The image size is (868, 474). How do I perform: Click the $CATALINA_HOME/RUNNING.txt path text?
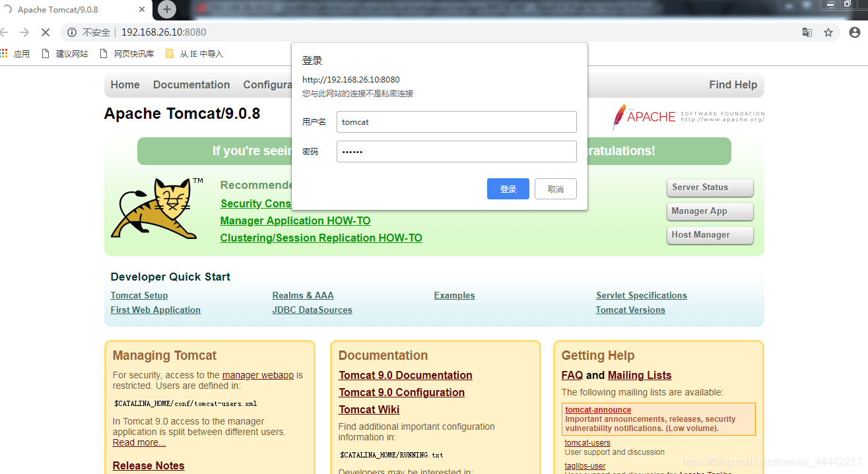[391, 455]
